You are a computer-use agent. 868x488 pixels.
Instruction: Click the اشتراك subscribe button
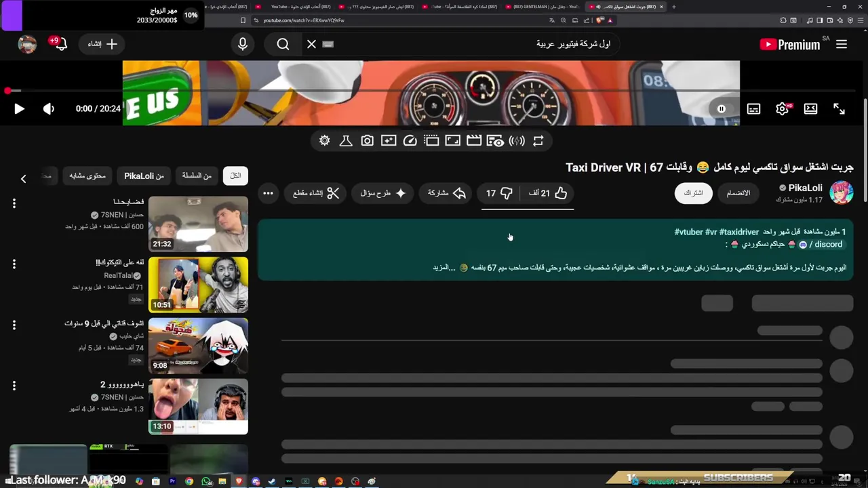693,193
